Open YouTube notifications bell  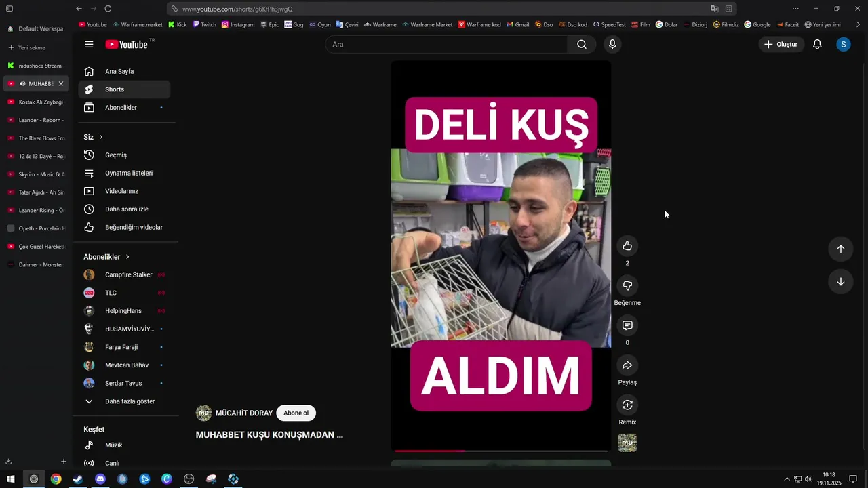click(x=817, y=44)
